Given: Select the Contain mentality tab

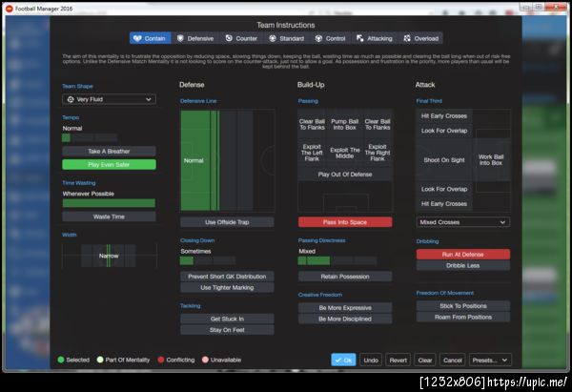Looking at the screenshot, I should (150, 38).
